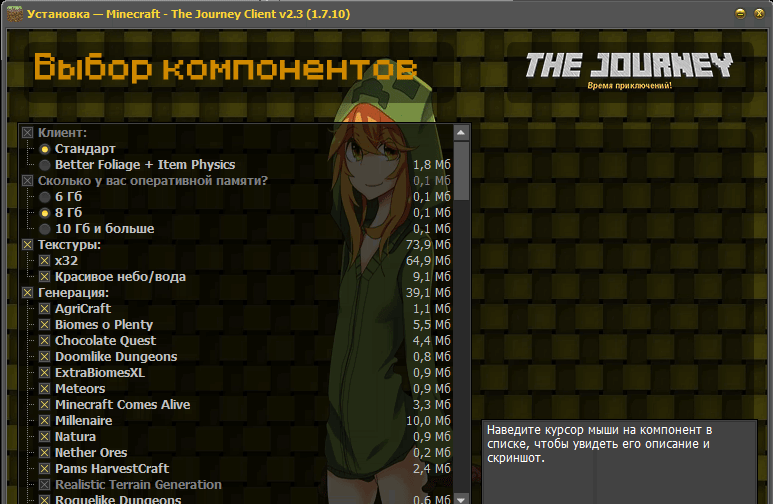
Task: Click the "Minecraft Comes Alive" label
Action: [122, 405]
